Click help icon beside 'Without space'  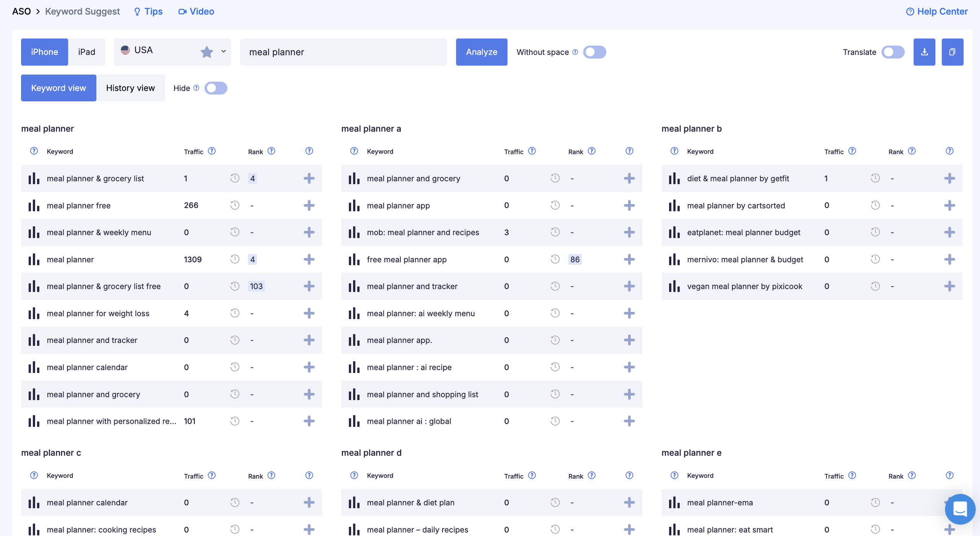575,52
